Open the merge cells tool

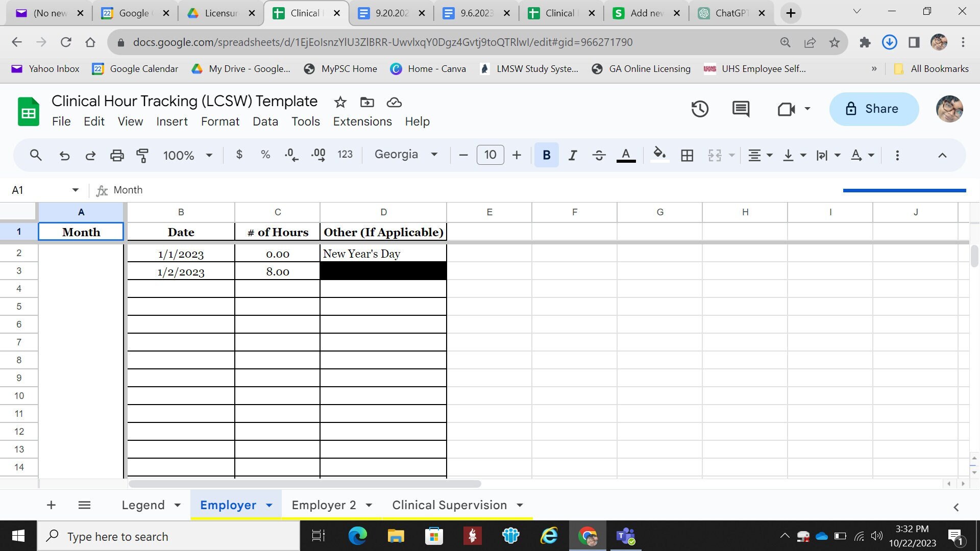tap(714, 155)
